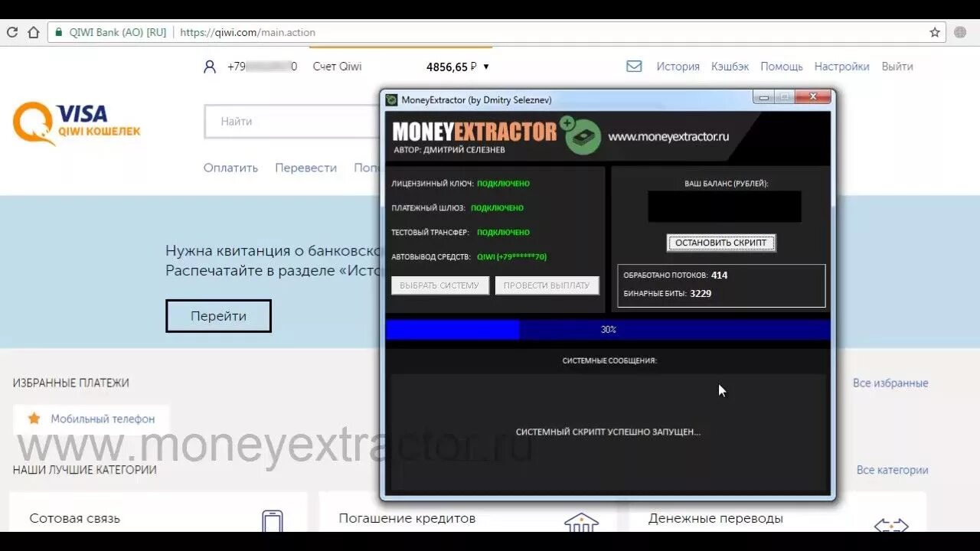
Task: Click ВЫБРАТЬ СИСТЕМУ button
Action: pyautogui.click(x=439, y=285)
